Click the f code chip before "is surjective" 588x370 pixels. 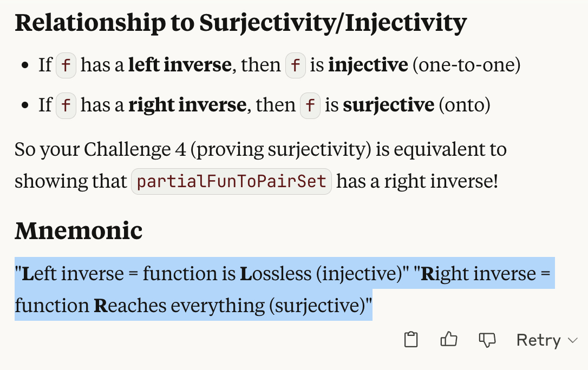310,104
